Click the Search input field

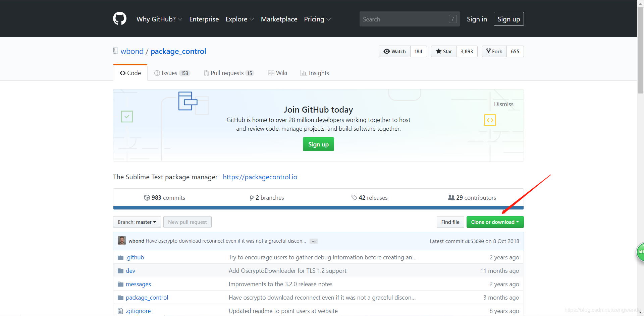tap(410, 19)
